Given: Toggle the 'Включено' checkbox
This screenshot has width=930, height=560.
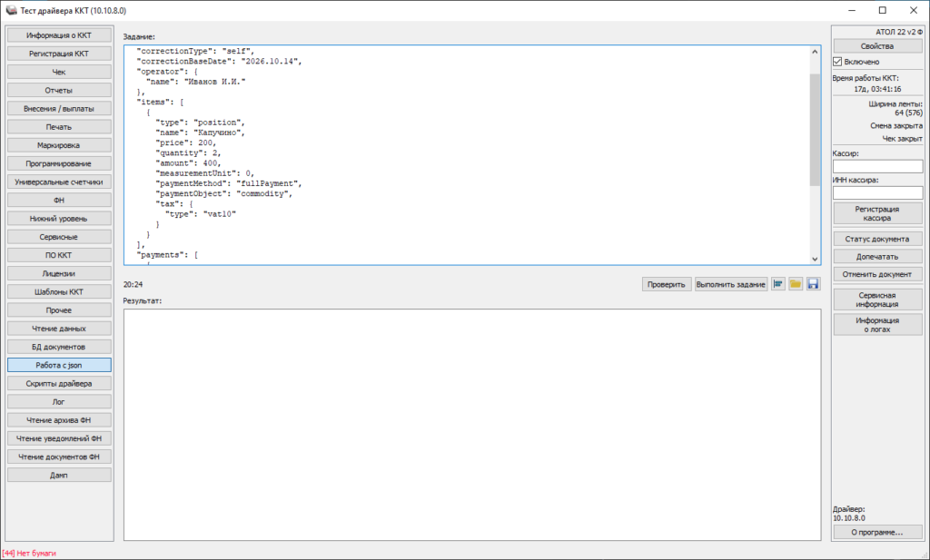Looking at the screenshot, I should (837, 62).
